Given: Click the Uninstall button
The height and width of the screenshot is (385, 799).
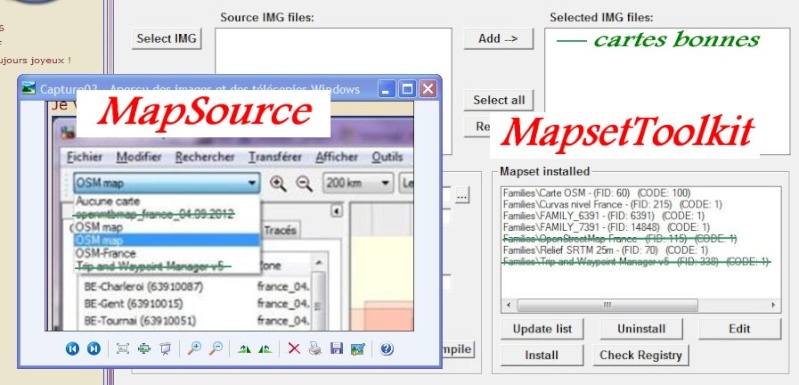Looking at the screenshot, I should tap(642, 329).
